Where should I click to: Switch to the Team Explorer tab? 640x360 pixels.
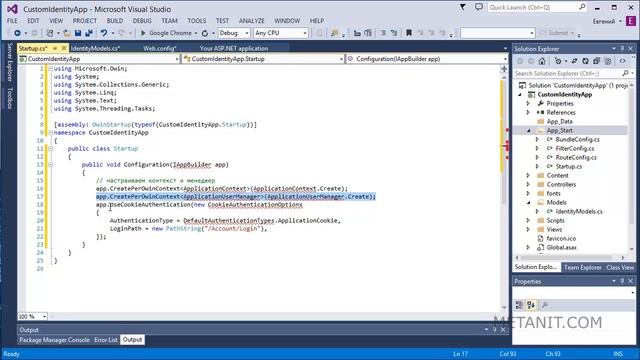[582, 267]
